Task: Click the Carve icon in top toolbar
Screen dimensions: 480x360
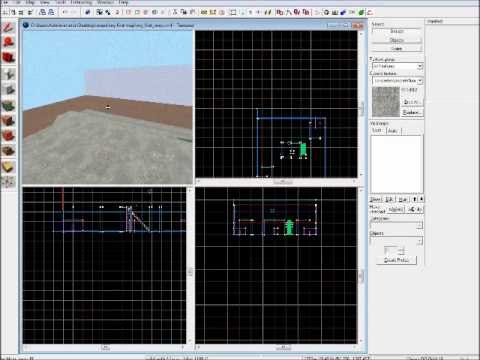Action: 87,12
